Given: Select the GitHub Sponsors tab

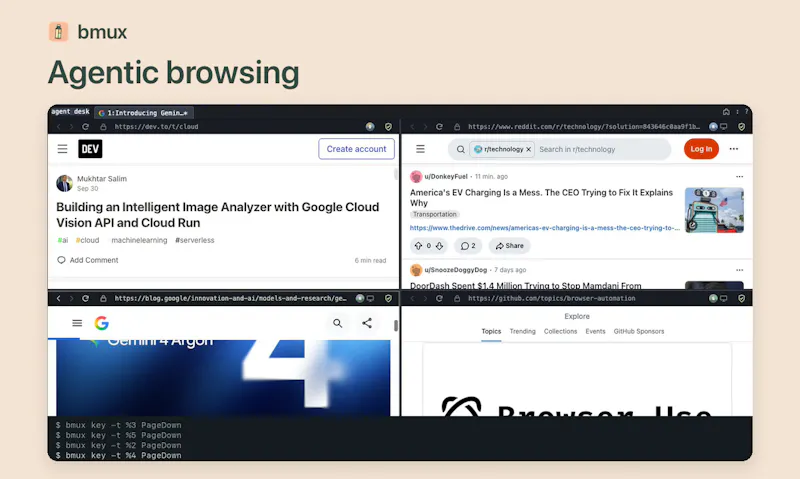Looking at the screenshot, I should click(x=639, y=332).
